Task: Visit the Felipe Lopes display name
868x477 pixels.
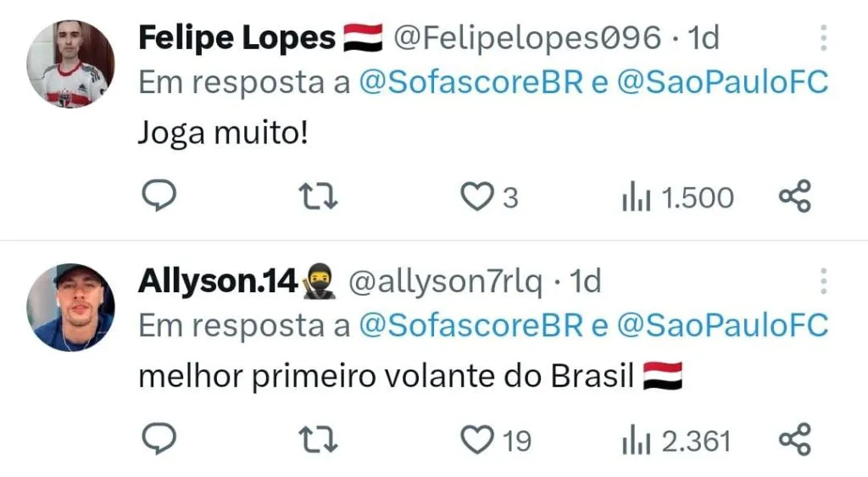Action: point(237,39)
